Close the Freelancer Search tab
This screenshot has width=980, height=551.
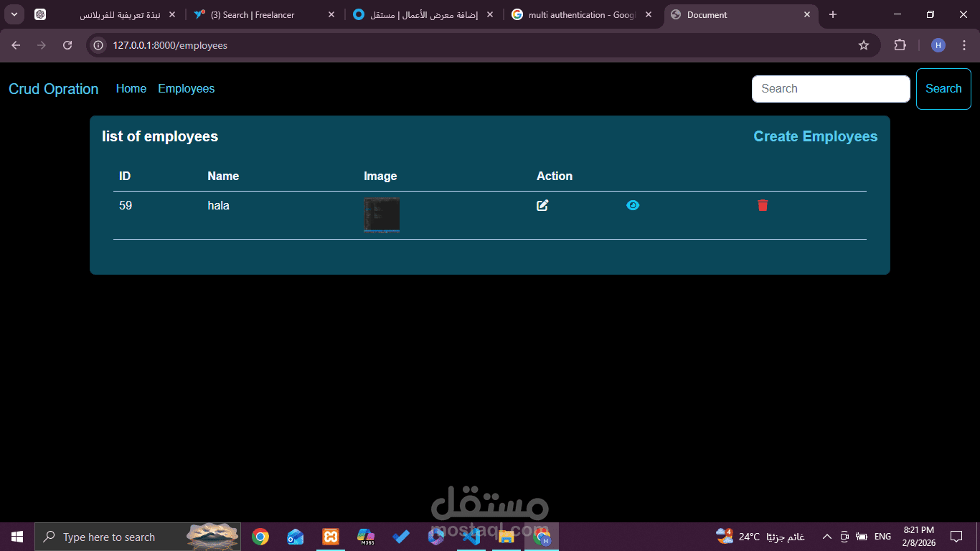pos(331,15)
